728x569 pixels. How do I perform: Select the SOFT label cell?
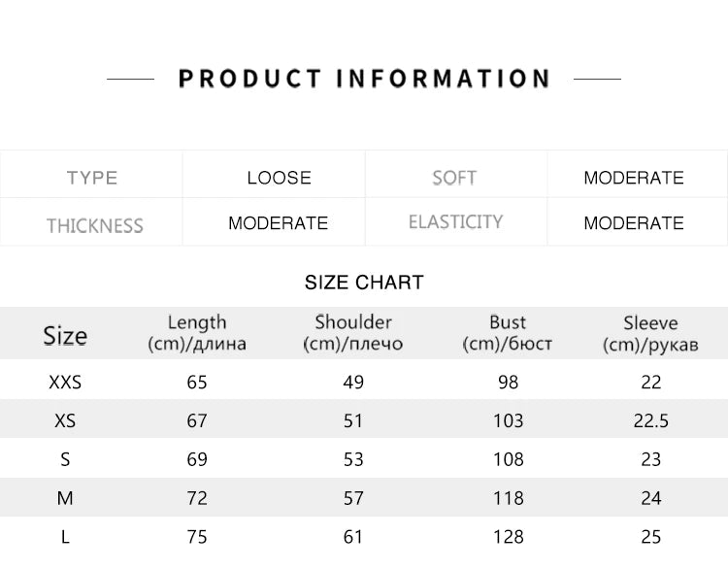click(454, 178)
